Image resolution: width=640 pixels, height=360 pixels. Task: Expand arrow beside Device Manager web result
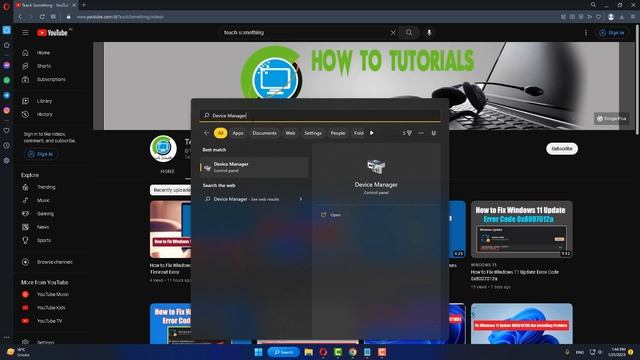(x=301, y=199)
